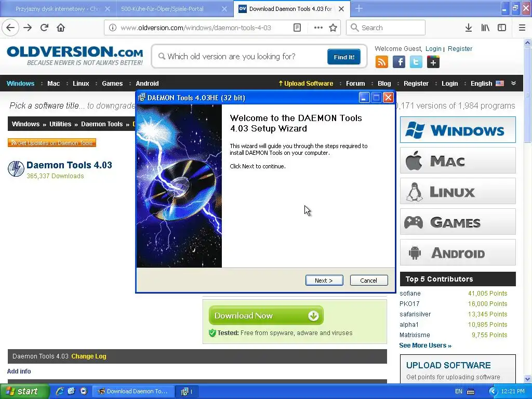Open the Login link beside Welcome Guest
This screenshot has height=399, width=532.
(x=433, y=49)
